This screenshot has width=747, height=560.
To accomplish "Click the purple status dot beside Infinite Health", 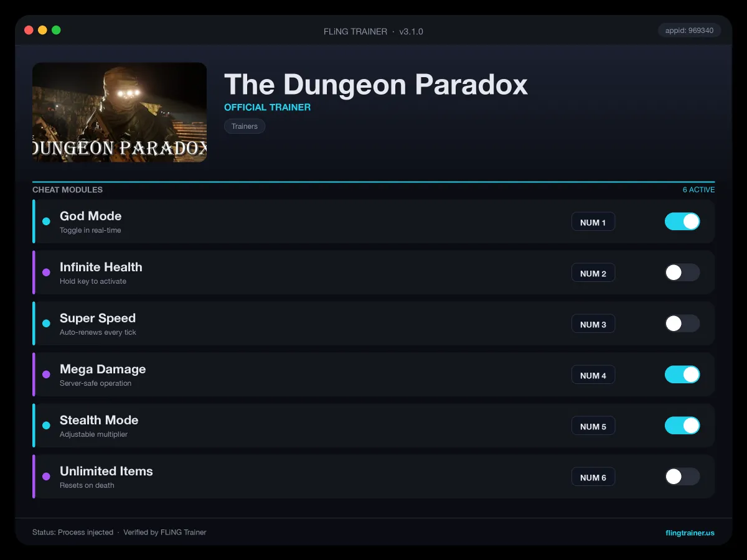I will pyautogui.click(x=46, y=273).
